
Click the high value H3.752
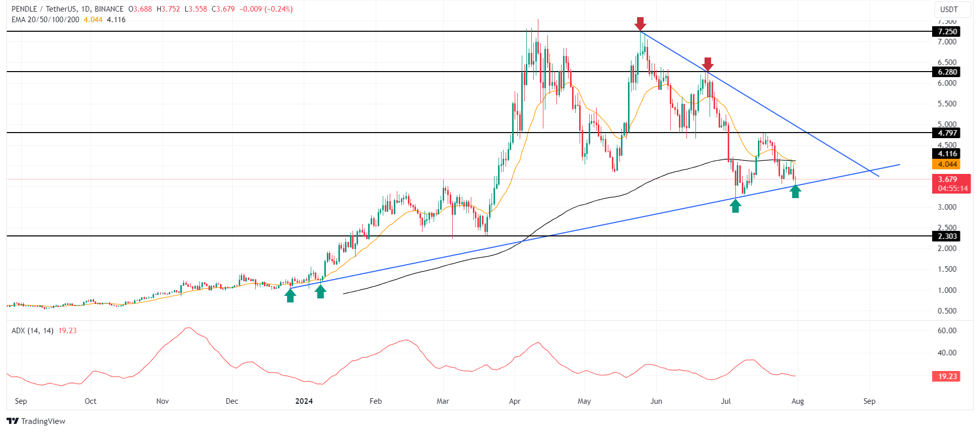168,9
